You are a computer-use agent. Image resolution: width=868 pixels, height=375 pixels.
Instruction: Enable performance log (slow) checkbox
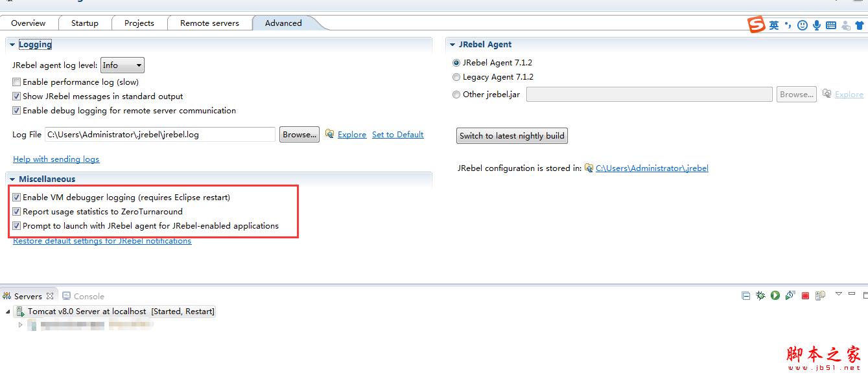coord(17,82)
